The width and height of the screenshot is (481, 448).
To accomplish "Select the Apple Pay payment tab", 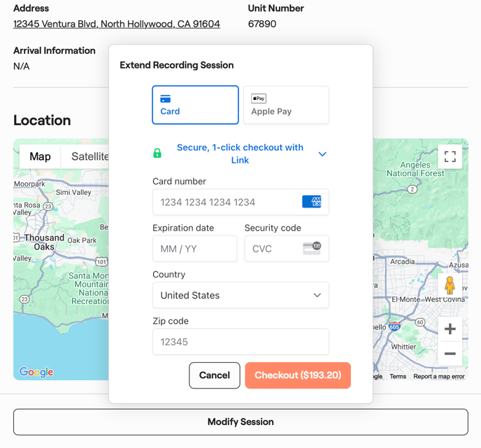I will click(x=286, y=105).
